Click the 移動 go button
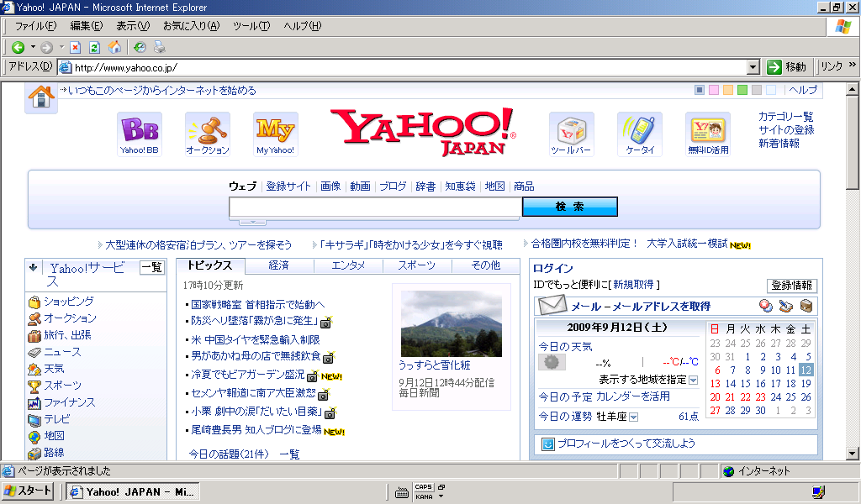Image resolution: width=861 pixels, height=504 pixels. pos(787,67)
